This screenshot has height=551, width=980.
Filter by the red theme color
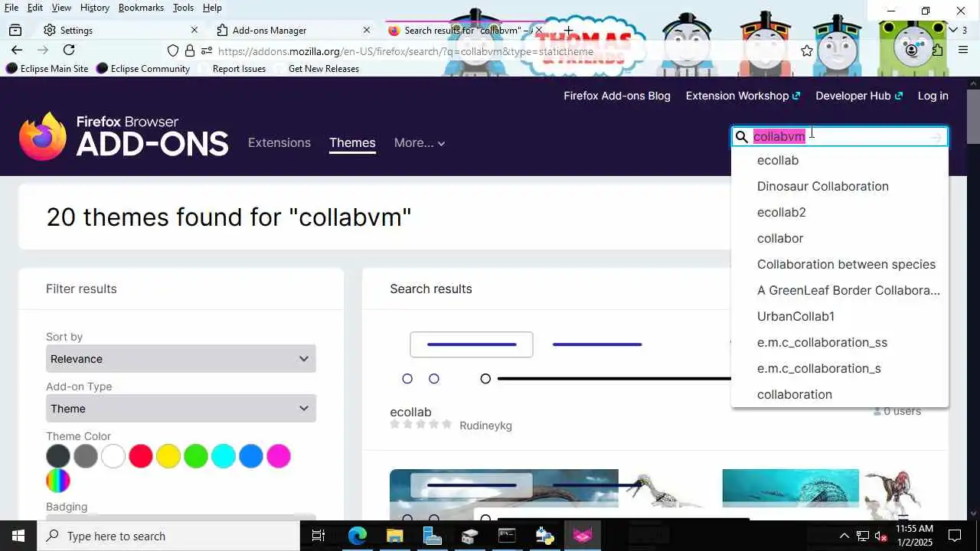tap(141, 456)
